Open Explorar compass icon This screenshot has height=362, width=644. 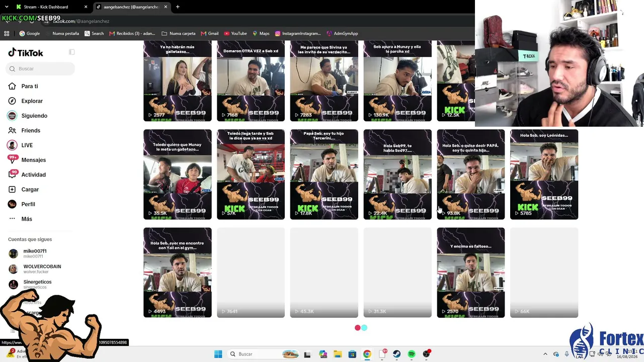(12, 101)
